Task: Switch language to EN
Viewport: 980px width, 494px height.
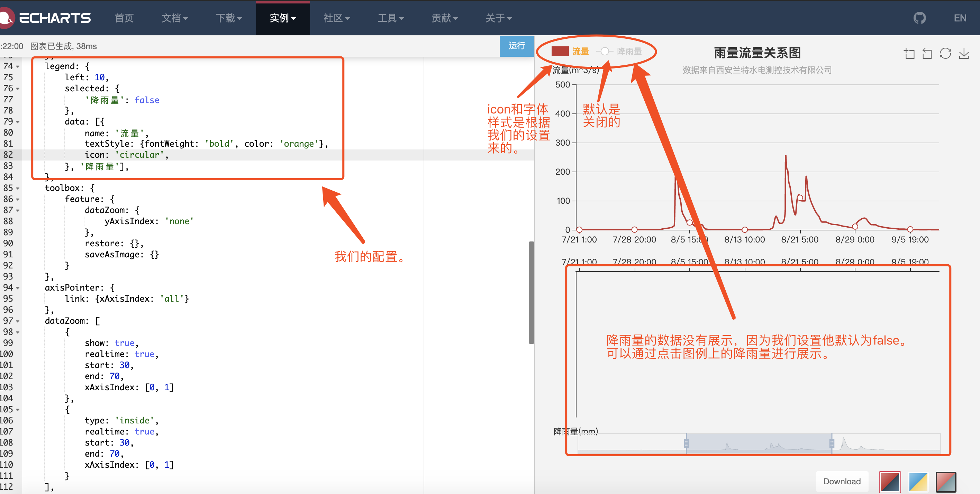Action: pyautogui.click(x=960, y=18)
